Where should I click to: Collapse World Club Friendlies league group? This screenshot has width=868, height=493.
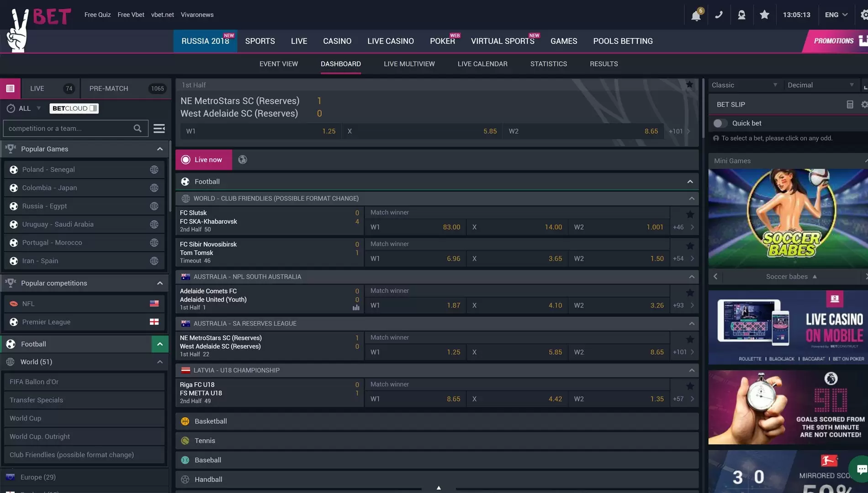(x=691, y=199)
